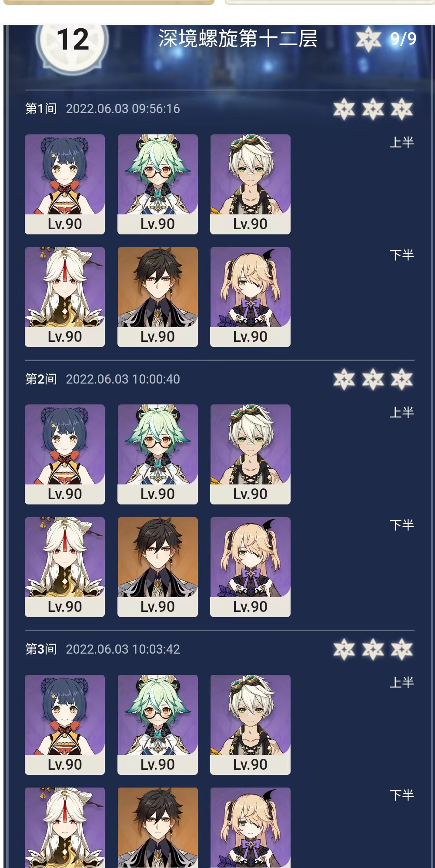Click Sucrose's Lv.90 label in chamber 2

[x=157, y=494]
